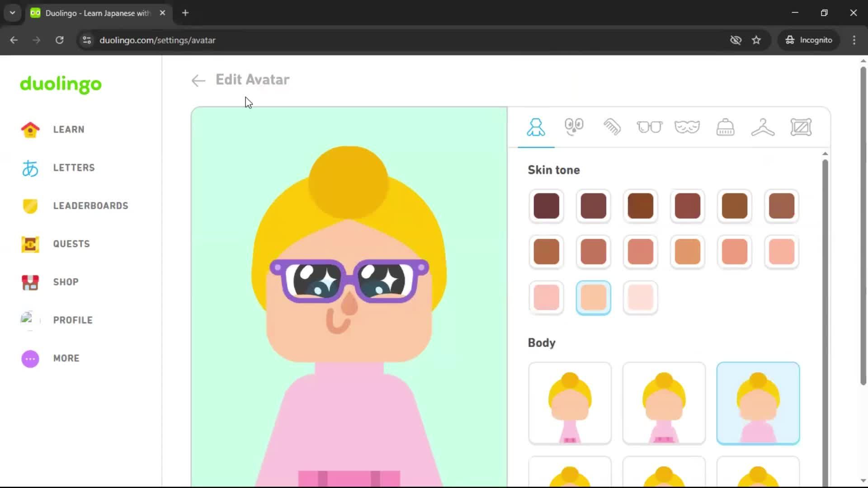This screenshot has width=868, height=488.
Task: Open the mask category icon
Action: point(687,127)
